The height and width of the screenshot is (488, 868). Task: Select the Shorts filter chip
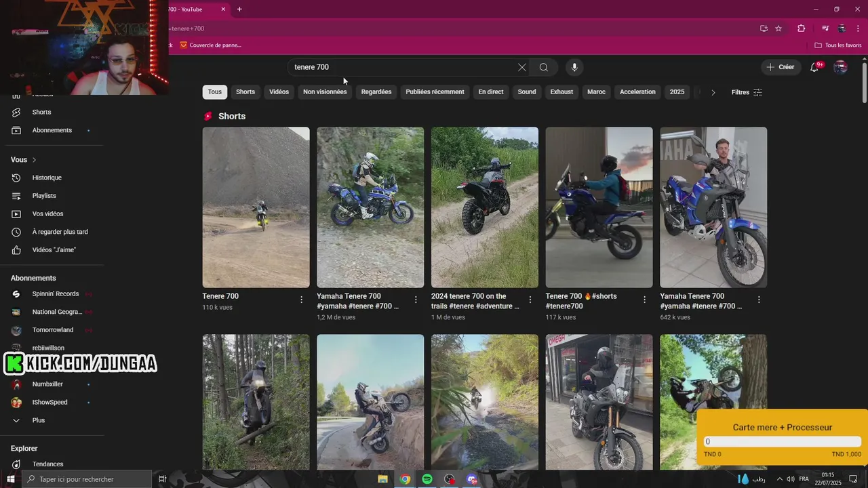pos(245,92)
